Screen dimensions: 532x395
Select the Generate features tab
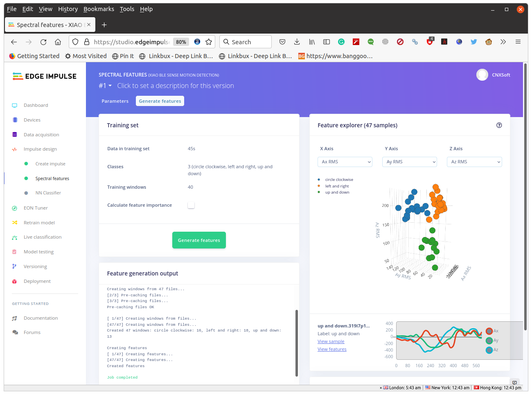160,101
